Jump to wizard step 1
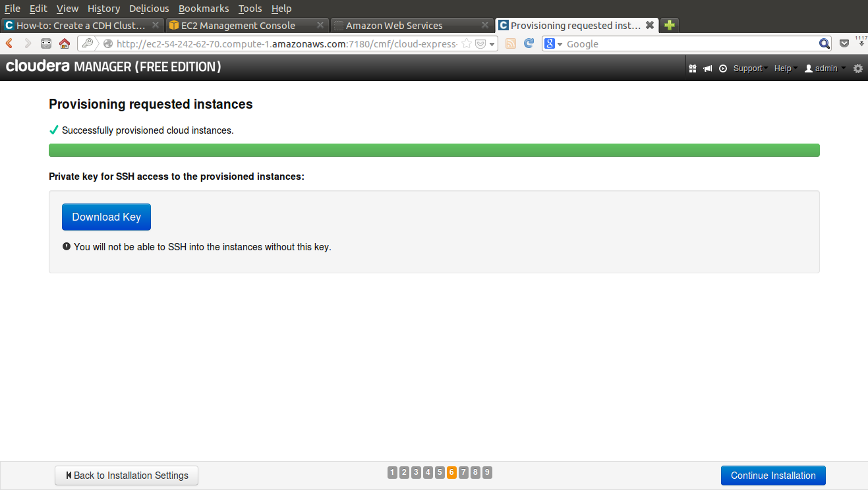 (x=393, y=472)
